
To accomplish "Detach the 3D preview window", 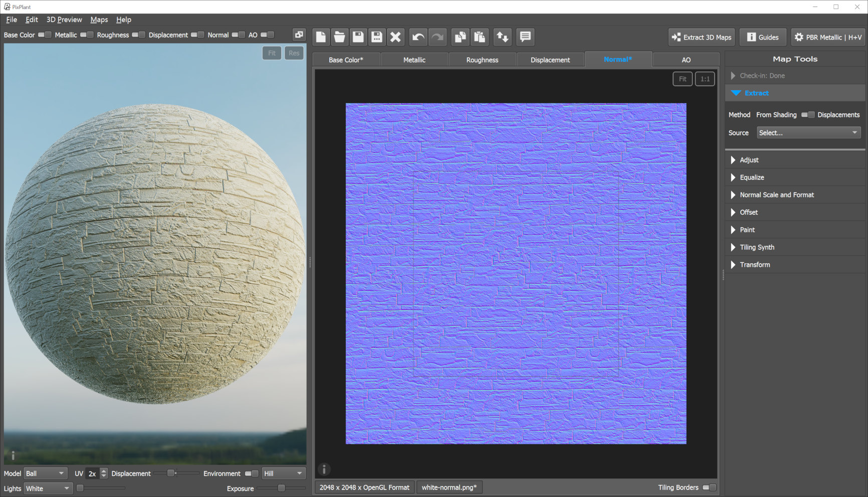I will [299, 35].
